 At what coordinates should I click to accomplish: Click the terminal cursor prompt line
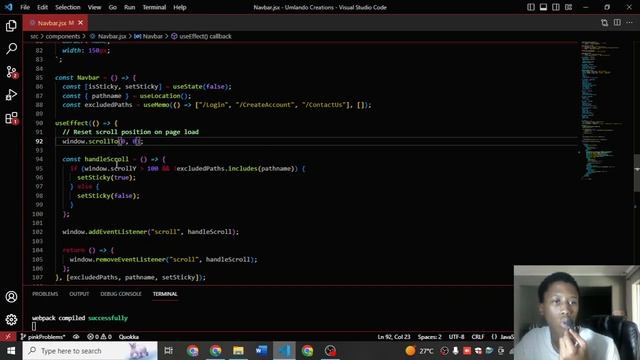[34, 326]
